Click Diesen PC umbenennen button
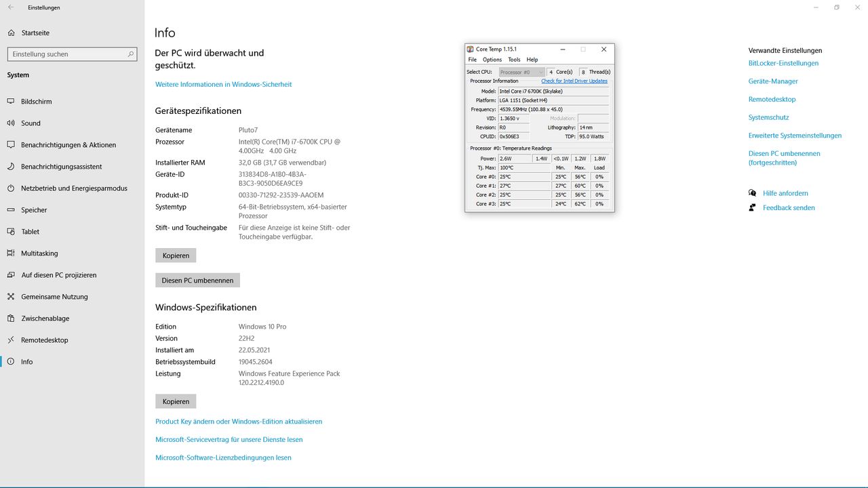 [197, 280]
